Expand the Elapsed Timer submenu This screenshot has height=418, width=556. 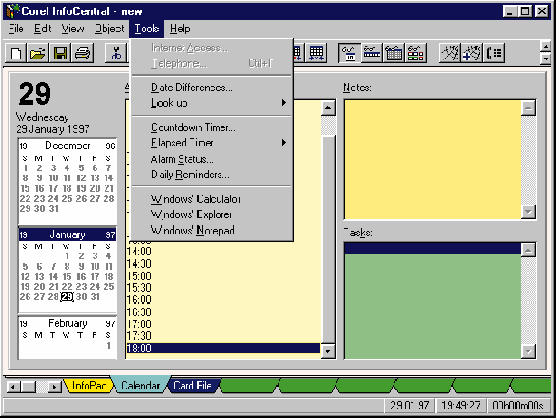pyautogui.click(x=212, y=143)
